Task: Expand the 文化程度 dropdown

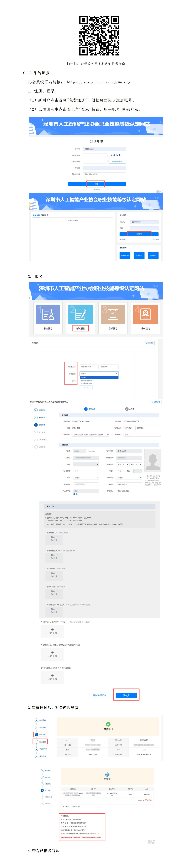Action: (x=86, y=471)
